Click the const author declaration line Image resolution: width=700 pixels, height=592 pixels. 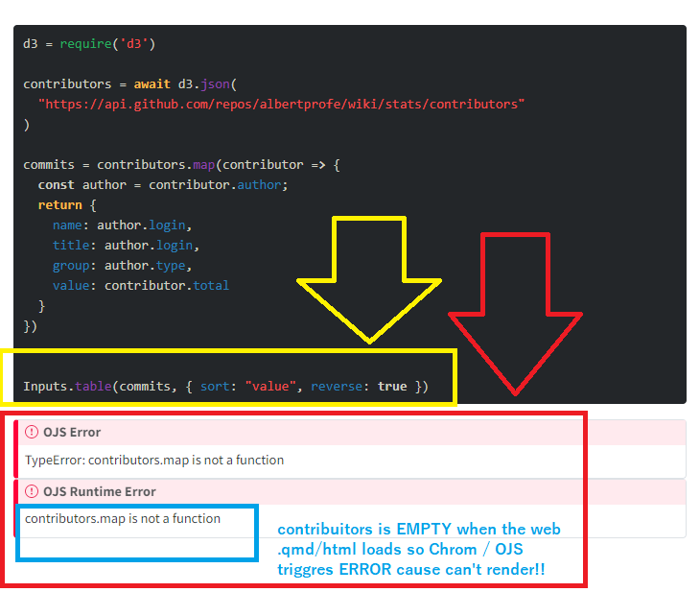coord(163,184)
